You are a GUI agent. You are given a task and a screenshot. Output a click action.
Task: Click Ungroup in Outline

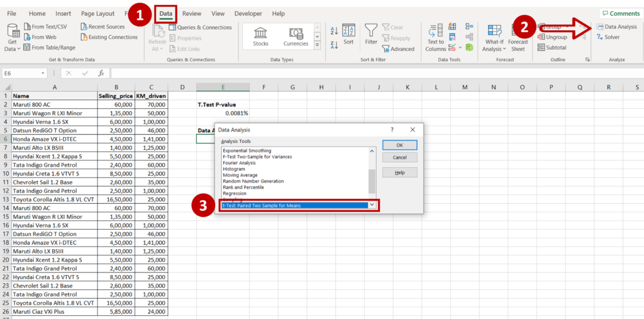coord(552,37)
